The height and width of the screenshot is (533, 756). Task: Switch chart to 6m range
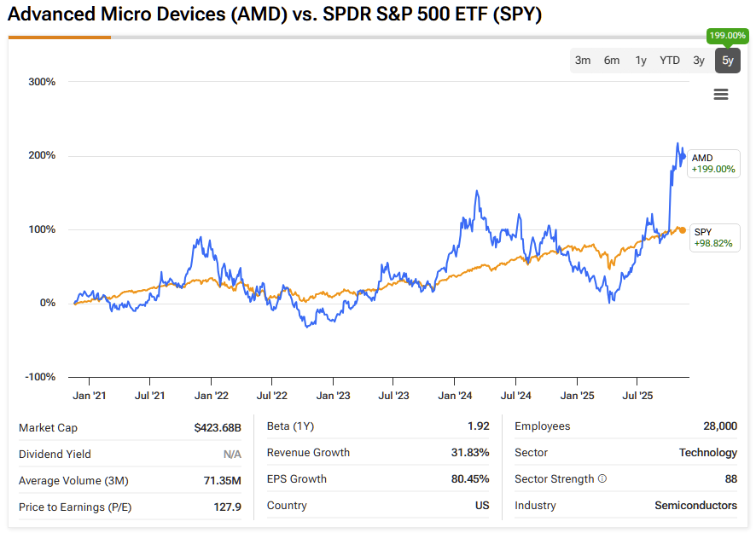[x=612, y=61]
